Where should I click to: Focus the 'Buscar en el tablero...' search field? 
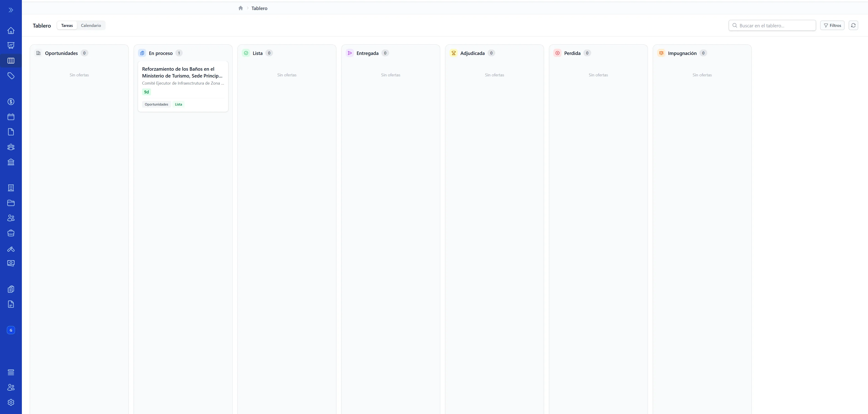pyautogui.click(x=772, y=25)
